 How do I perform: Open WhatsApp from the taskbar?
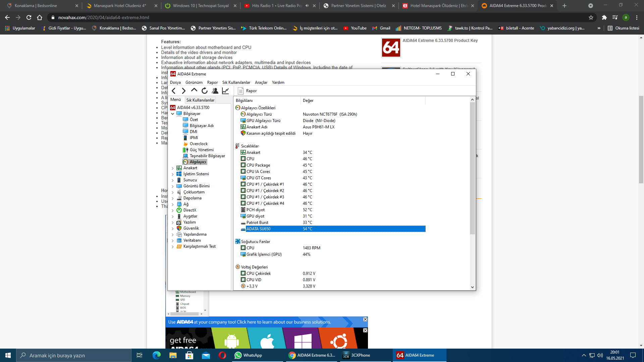tap(249, 355)
